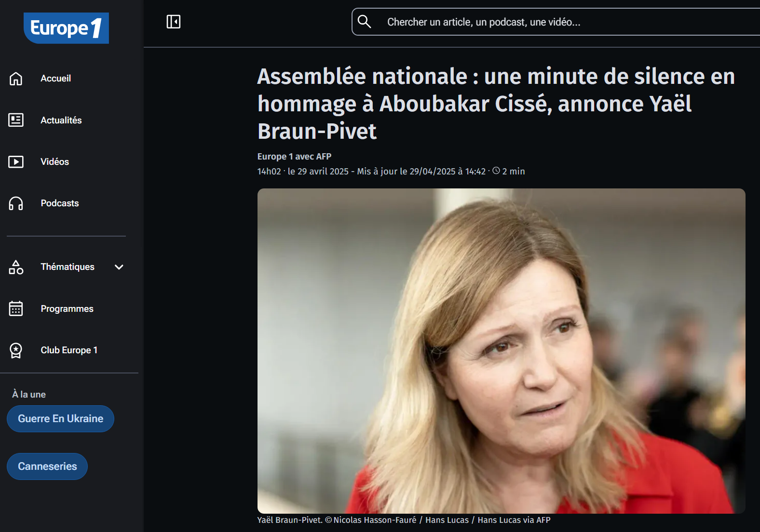Screen dimensions: 760x532
Task: Click the Yaël Braun-Pivet article photo
Action: (x=502, y=351)
